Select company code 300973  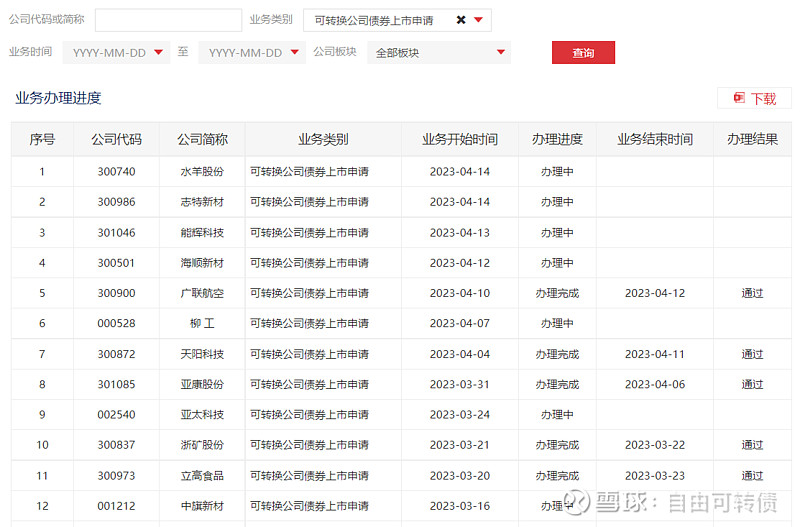tap(116, 476)
